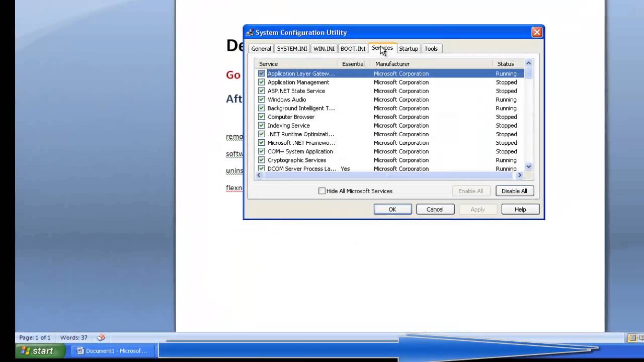The height and width of the screenshot is (362, 644).
Task: Uncheck Application Layer Gateway service
Action: click(x=262, y=73)
